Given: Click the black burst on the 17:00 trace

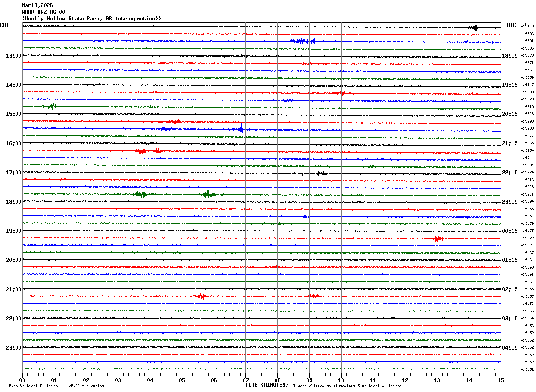Looking at the screenshot, I should click(x=322, y=173).
